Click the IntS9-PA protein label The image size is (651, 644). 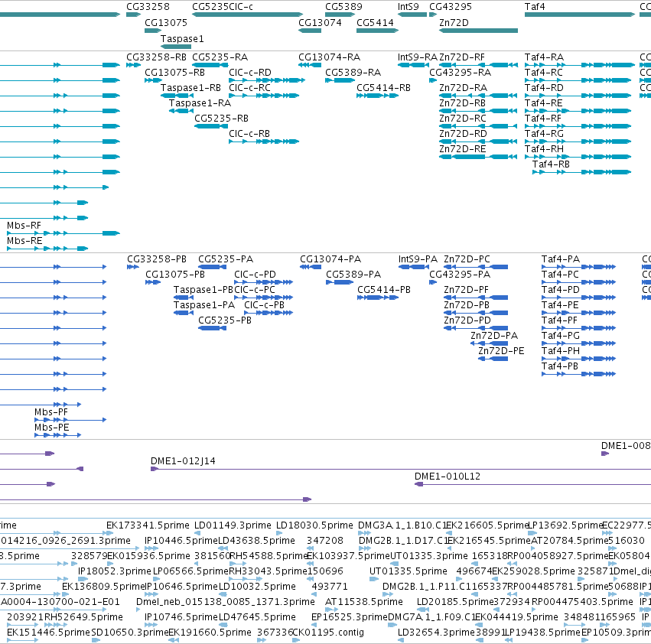[x=418, y=259]
